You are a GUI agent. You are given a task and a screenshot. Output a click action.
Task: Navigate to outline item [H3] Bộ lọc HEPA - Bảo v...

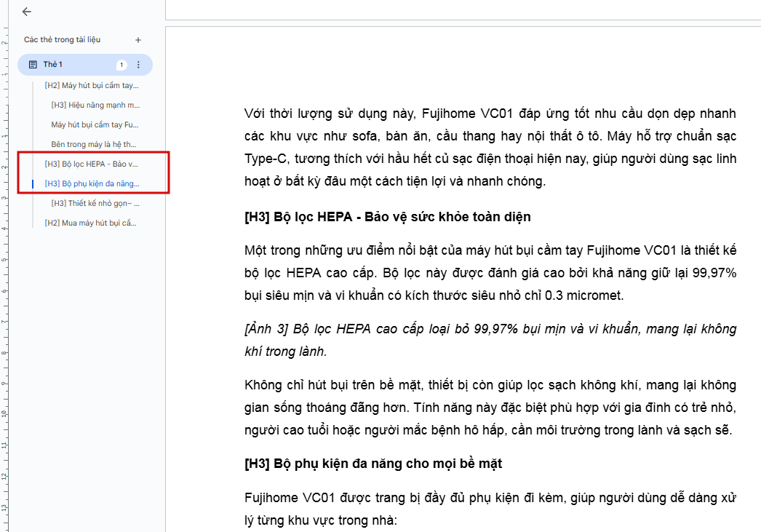tap(91, 164)
